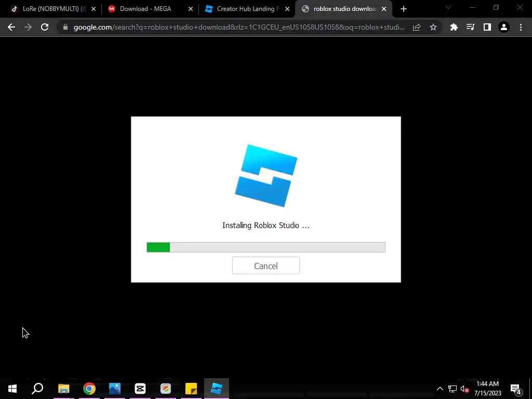Open the notification center
532x399 pixels.
click(515, 389)
